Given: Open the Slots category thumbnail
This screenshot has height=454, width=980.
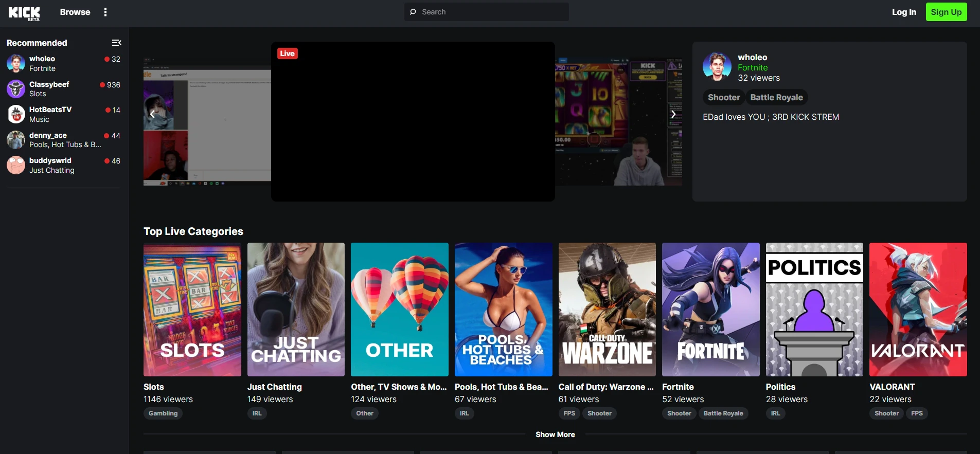Looking at the screenshot, I should point(192,310).
